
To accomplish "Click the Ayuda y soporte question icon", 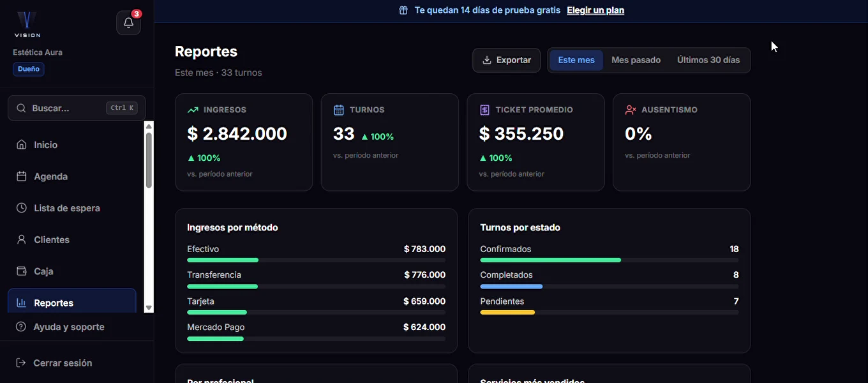I will pyautogui.click(x=21, y=327).
